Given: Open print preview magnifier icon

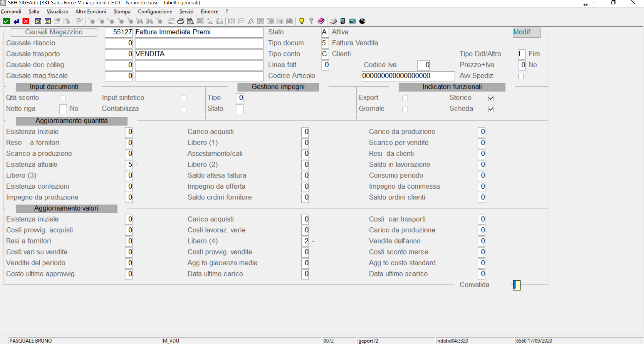Looking at the screenshot, I should 190,21.
